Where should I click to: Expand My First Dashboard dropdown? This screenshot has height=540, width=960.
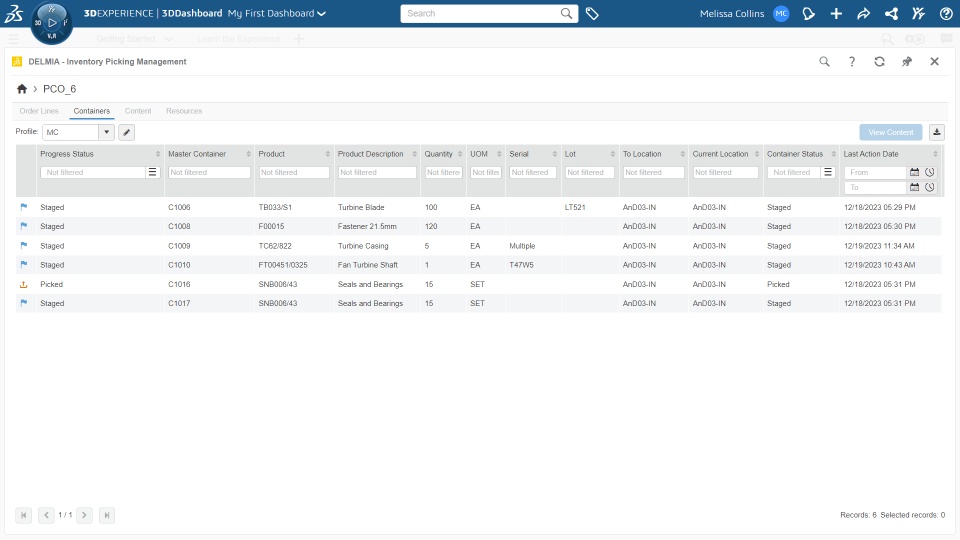click(x=321, y=13)
